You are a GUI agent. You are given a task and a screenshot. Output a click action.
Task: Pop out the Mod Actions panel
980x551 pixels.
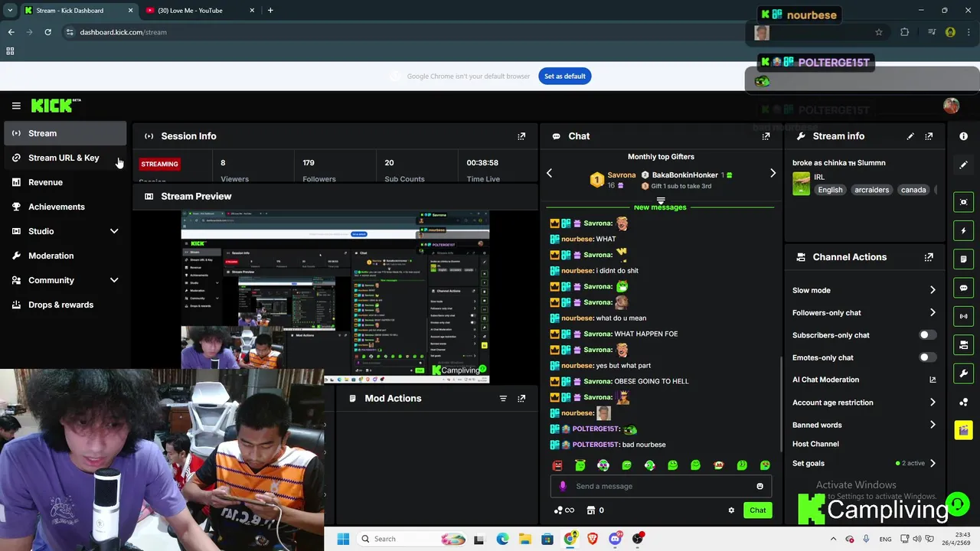[521, 399]
